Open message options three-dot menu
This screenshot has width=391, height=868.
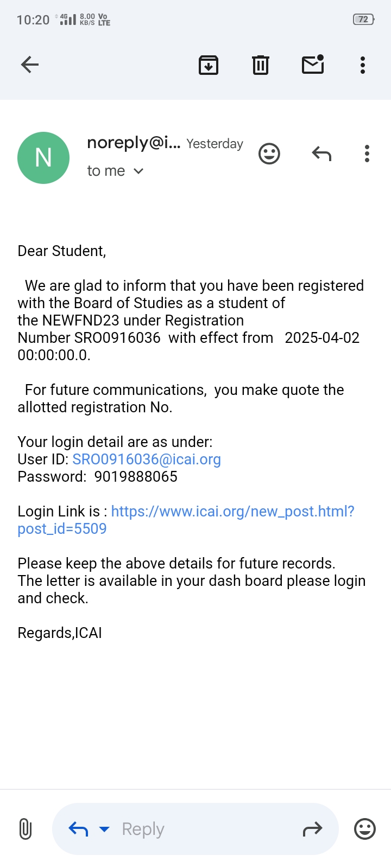[x=367, y=154]
